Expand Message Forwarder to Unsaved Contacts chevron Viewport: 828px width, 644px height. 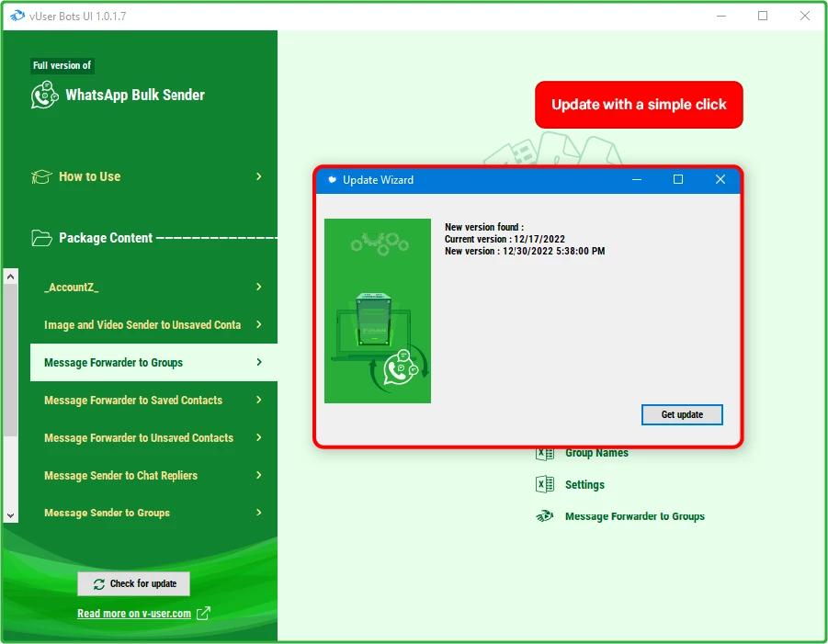tap(259, 437)
